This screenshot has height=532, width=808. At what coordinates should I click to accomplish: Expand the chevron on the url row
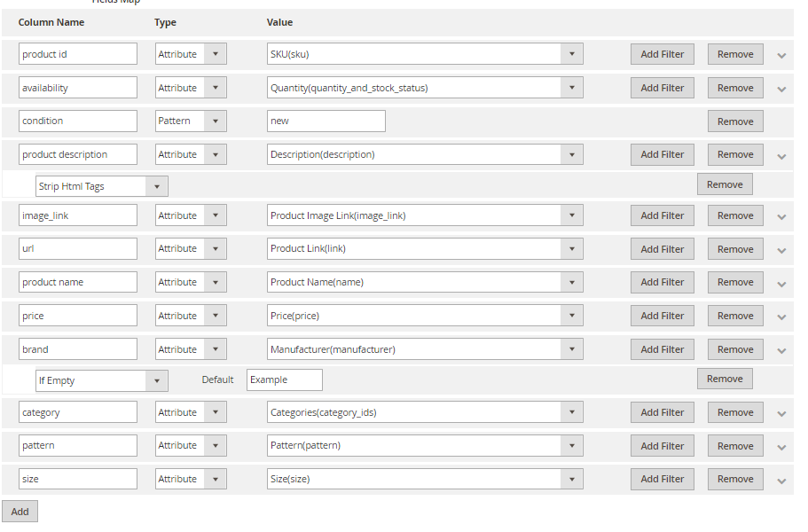(x=781, y=250)
